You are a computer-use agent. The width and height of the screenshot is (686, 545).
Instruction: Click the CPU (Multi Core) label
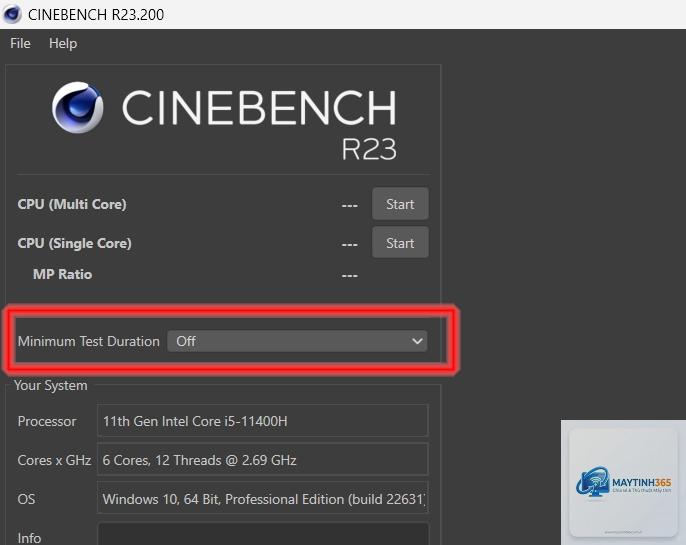pos(72,204)
